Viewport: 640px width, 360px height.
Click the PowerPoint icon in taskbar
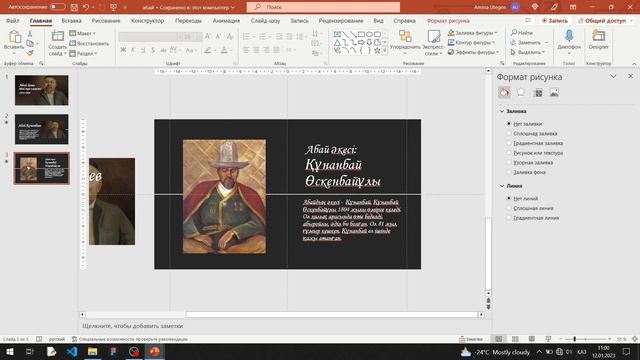[154, 351]
